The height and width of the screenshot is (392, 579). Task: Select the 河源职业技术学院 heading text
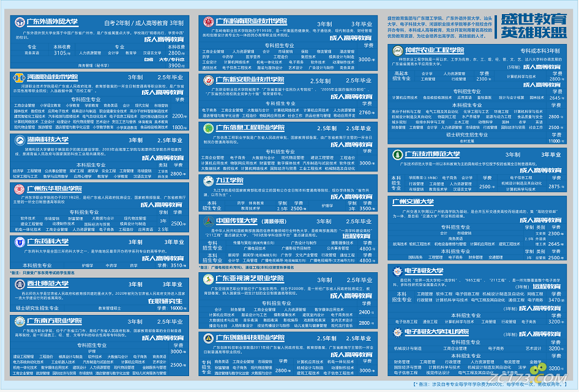(53, 77)
